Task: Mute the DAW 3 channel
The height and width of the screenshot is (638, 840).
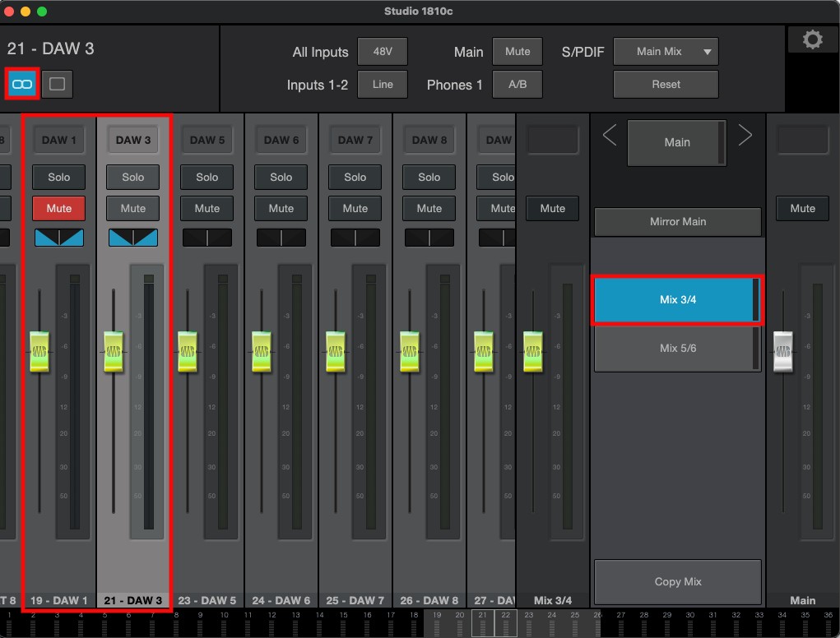Action: coord(132,208)
